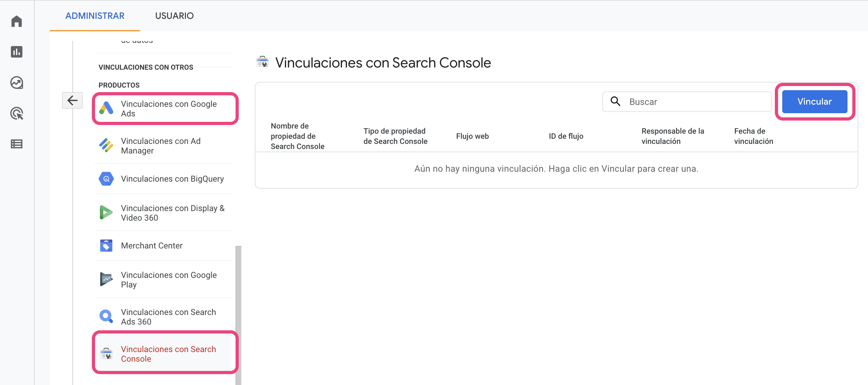The image size is (868, 385).
Task: Click the VINCULACIONES CON OTROS PRODUCTOS heading
Action: click(146, 76)
